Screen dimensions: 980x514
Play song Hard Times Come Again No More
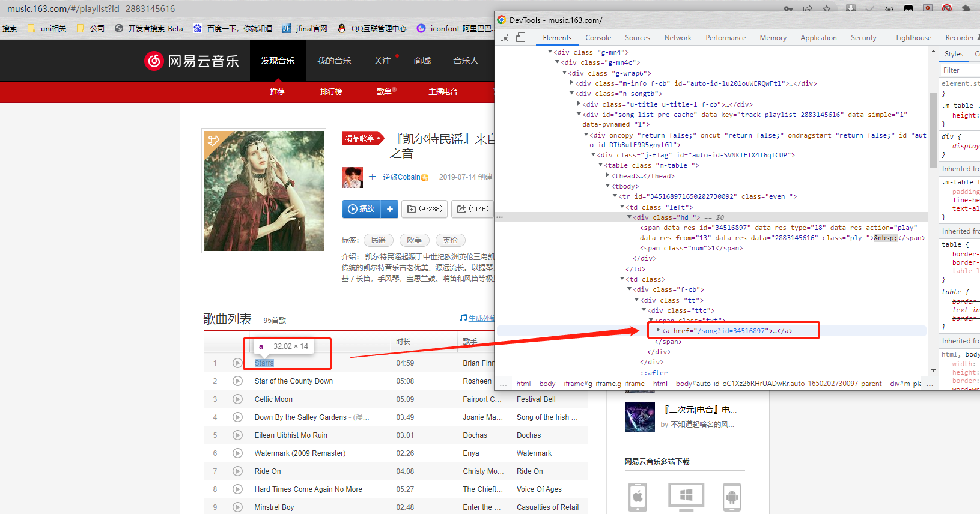pos(237,489)
